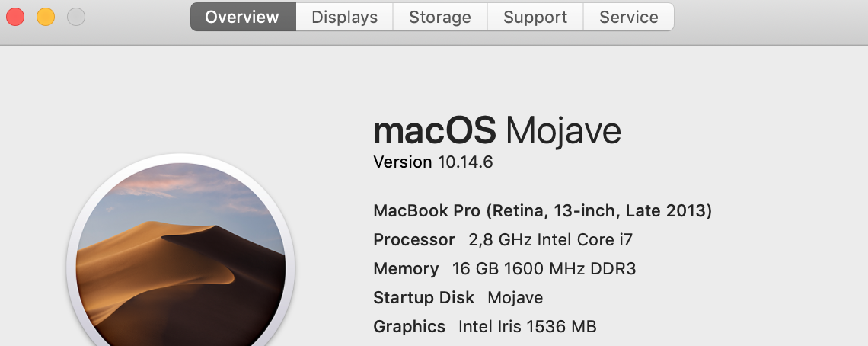The height and width of the screenshot is (346, 868).
Task: Click the MacBook Pro model name line
Action: [x=542, y=211]
